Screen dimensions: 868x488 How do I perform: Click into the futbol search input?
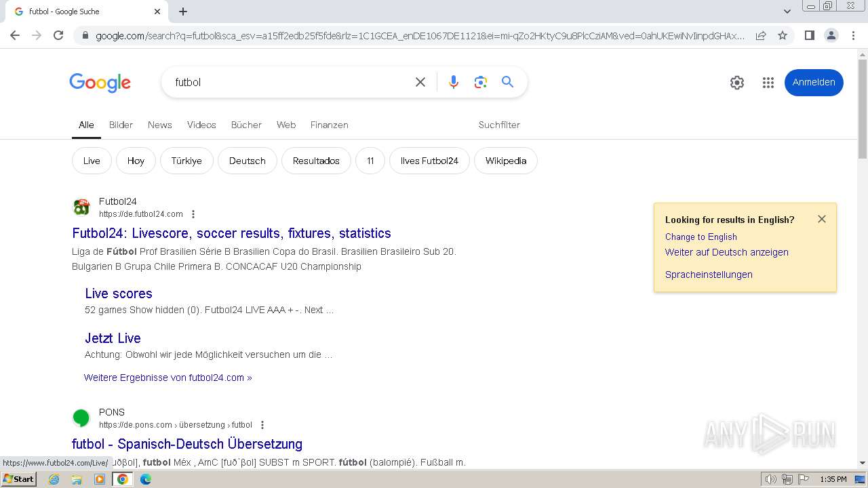click(288, 82)
